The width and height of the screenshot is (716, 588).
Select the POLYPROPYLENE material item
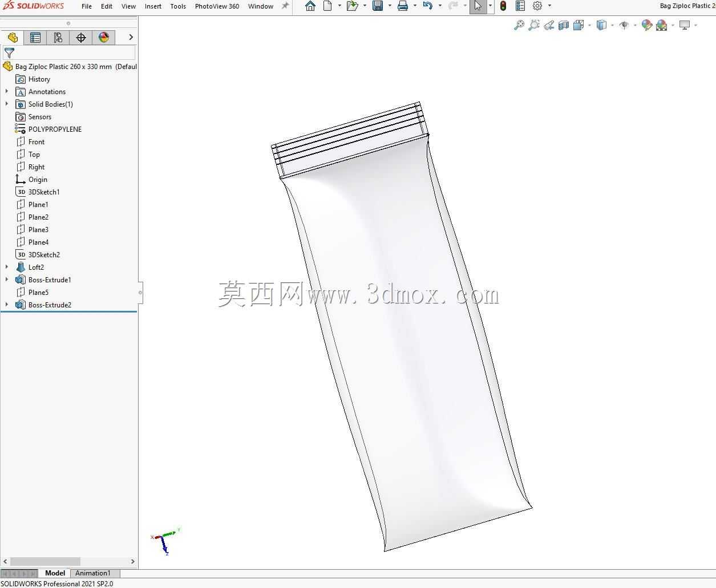click(49, 129)
